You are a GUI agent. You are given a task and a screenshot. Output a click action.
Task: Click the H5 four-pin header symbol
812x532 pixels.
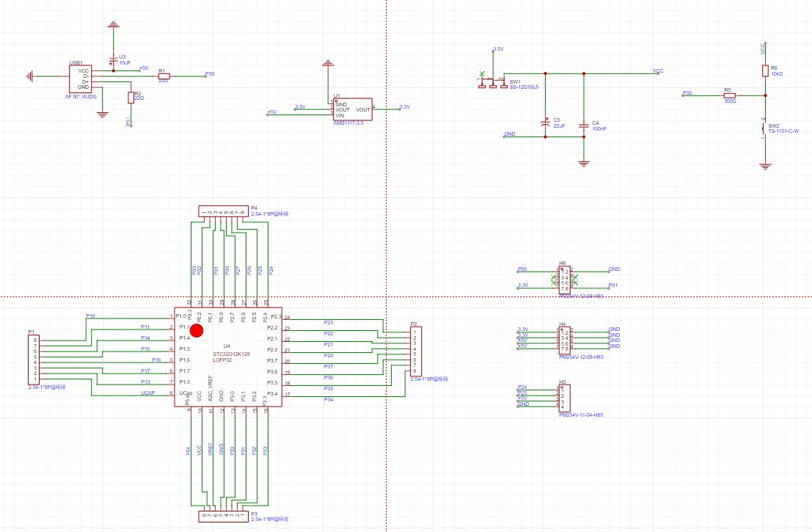(x=565, y=398)
